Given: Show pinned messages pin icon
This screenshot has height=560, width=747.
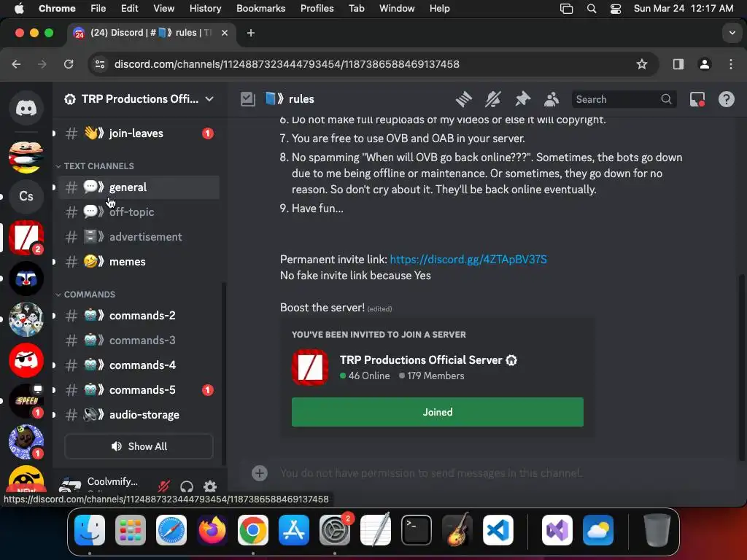Looking at the screenshot, I should point(522,99).
